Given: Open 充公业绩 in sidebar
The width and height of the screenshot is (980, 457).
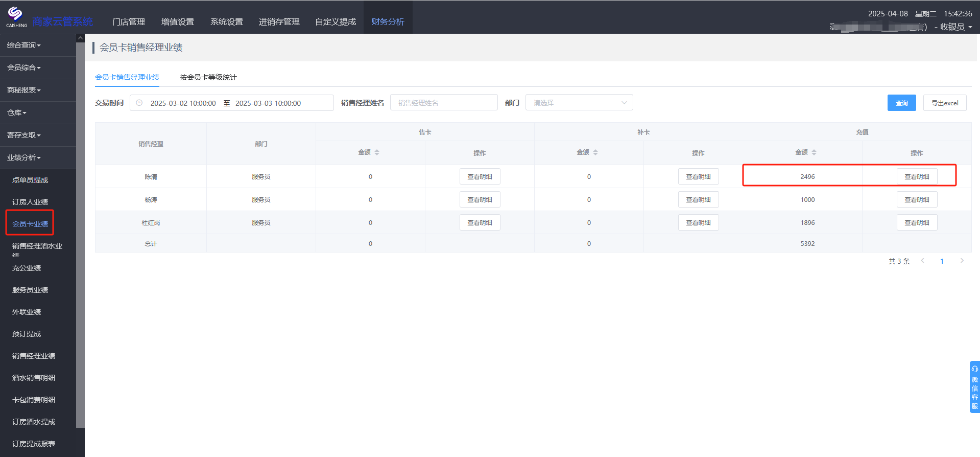Looking at the screenshot, I should pyautogui.click(x=27, y=268).
